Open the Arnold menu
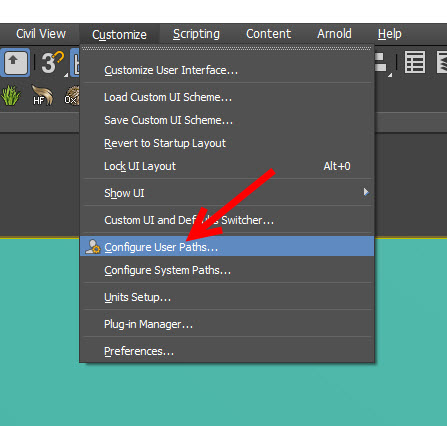Image resolution: width=447 pixels, height=426 pixels. [334, 34]
